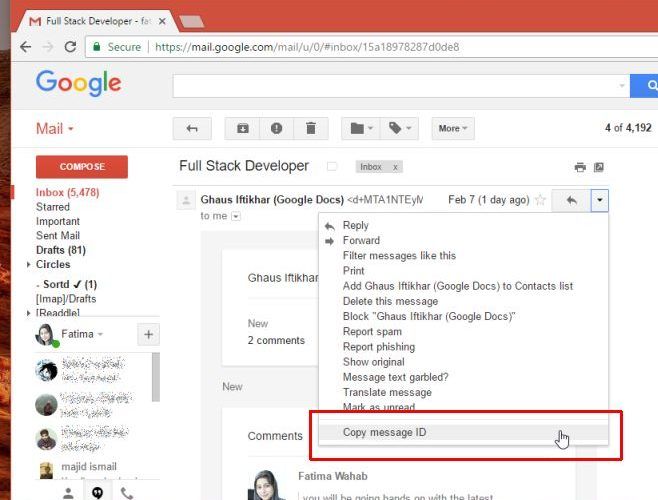Delete the email with the trash icon
The image size is (658, 500).
[x=310, y=128]
